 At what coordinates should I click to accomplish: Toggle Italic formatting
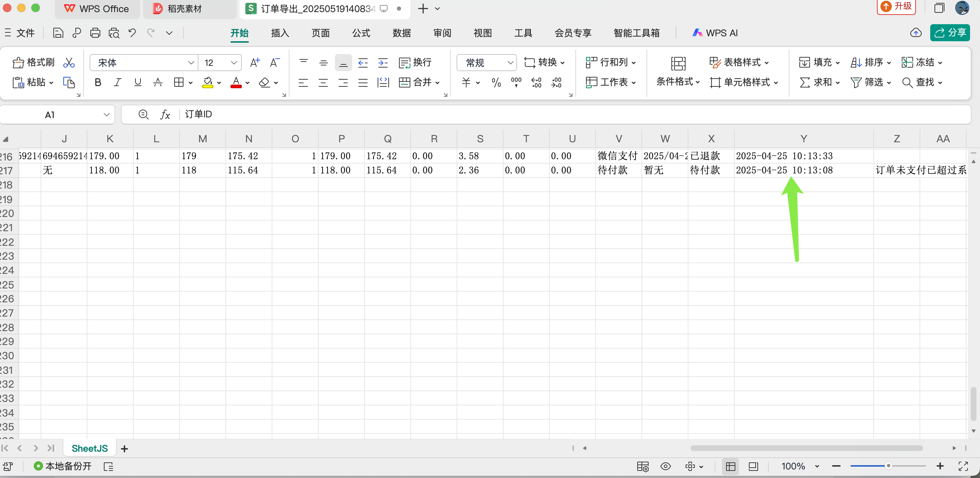click(118, 82)
